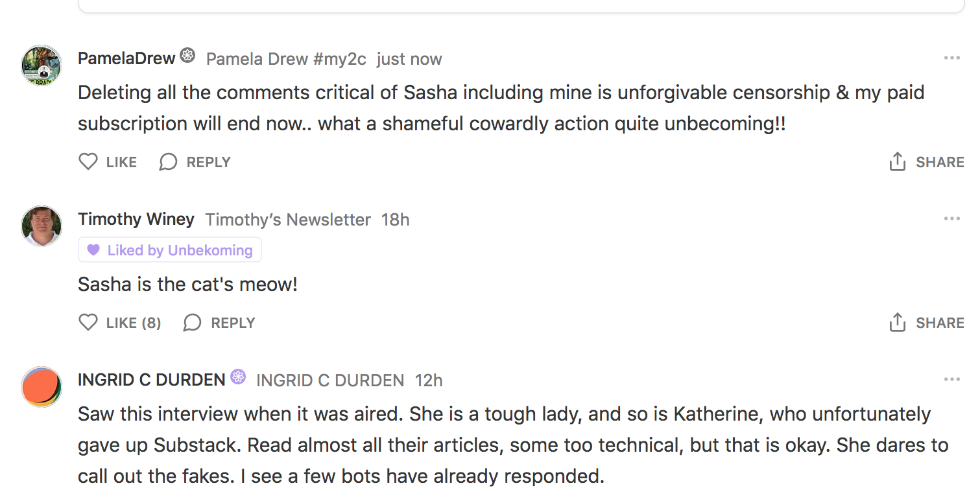
Task: Open Timothy's Newsletter publication link
Action: click(x=288, y=220)
